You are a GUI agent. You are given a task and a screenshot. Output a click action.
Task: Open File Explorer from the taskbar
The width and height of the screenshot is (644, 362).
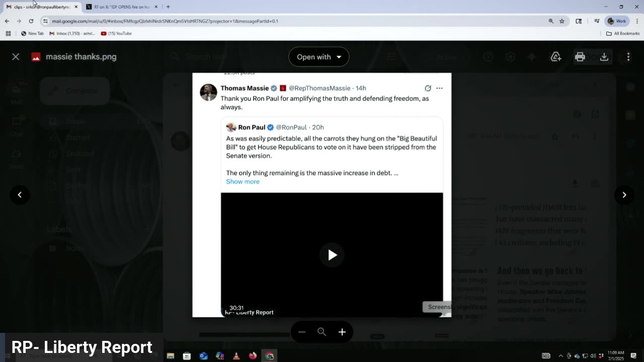click(171, 356)
